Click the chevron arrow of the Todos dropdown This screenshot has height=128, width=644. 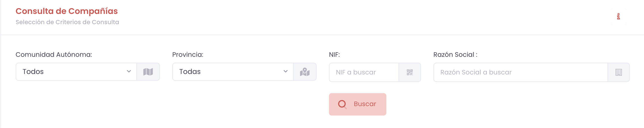(x=129, y=72)
